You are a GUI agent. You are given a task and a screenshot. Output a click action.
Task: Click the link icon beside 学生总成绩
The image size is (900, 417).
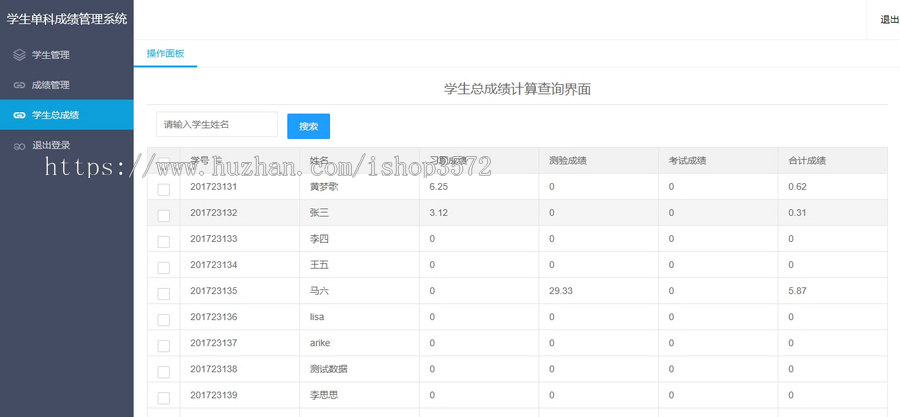tap(20, 115)
